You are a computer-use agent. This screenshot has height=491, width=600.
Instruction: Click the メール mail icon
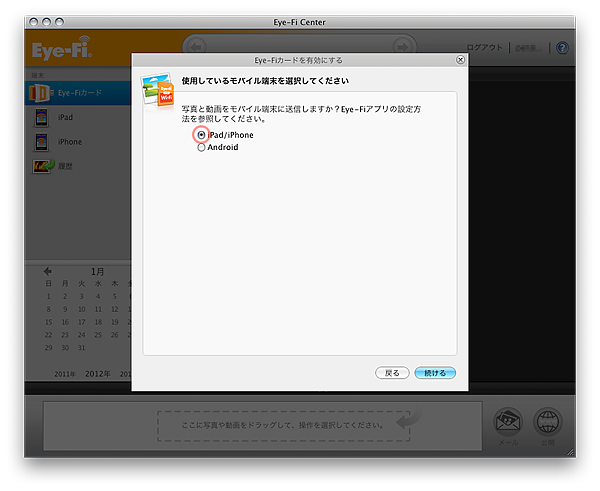coord(508,422)
